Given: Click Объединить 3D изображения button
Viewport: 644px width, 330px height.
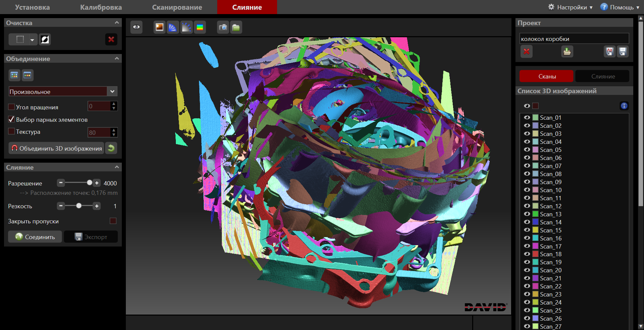Looking at the screenshot, I should 56,148.
